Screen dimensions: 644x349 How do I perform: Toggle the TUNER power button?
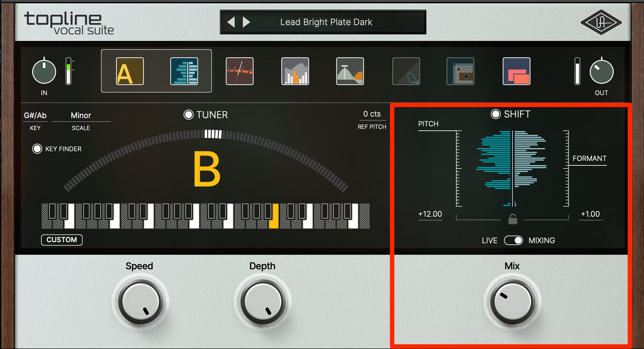tap(189, 115)
